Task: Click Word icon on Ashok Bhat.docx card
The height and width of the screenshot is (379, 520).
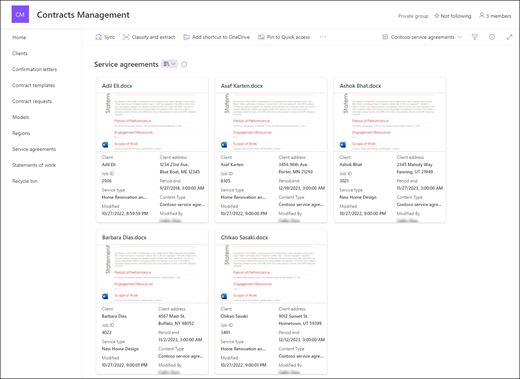Action: 343,145
